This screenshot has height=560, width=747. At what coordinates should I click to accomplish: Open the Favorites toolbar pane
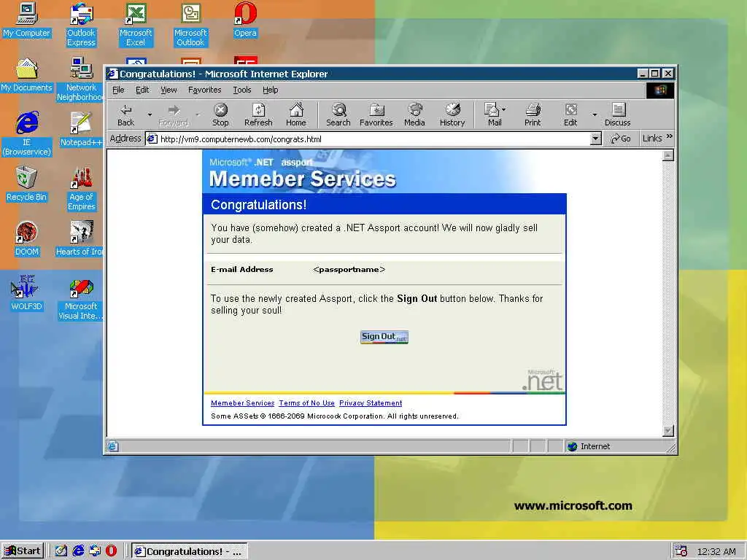376,114
